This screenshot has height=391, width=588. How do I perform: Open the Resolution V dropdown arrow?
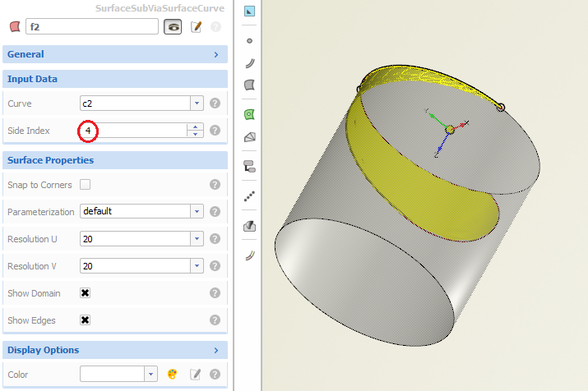pos(197,265)
